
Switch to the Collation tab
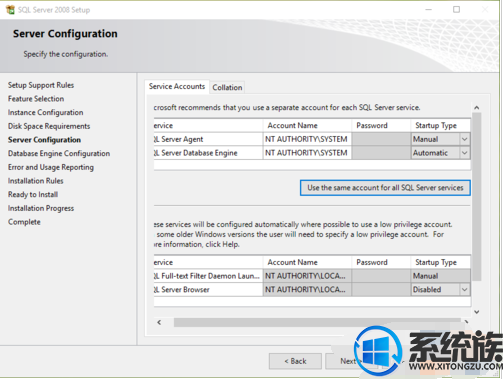[227, 87]
